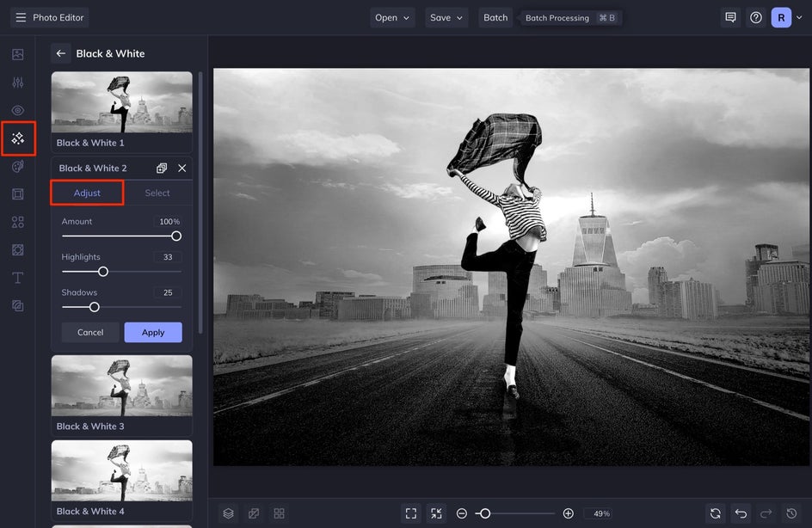Screen dimensions: 812x528
Task: Open the Frames sidebar icon
Action: pyautogui.click(x=17, y=194)
